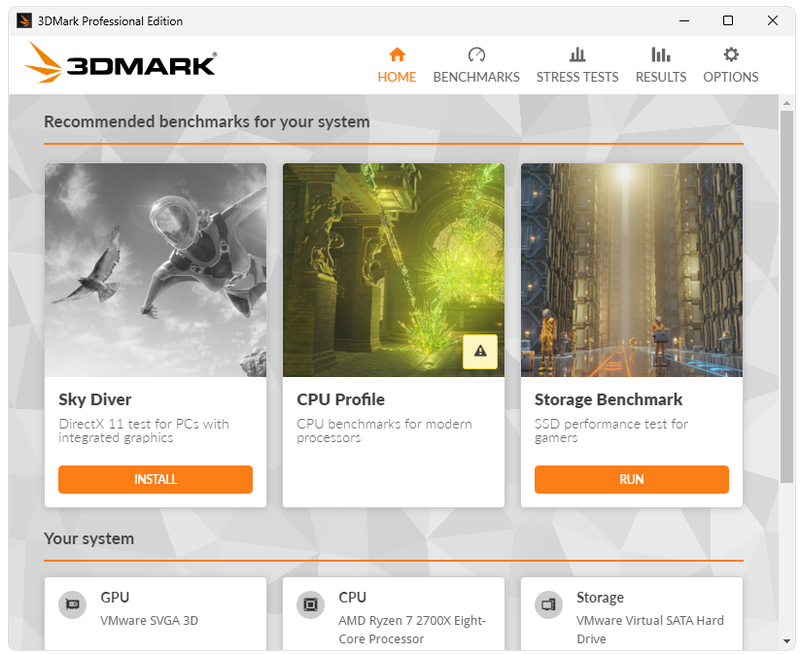Click the CPU chip icon
The image size is (800, 654).
pyautogui.click(x=310, y=605)
